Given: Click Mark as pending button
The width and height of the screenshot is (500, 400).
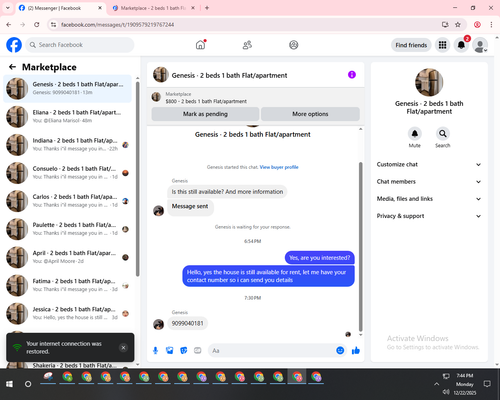Looking at the screenshot, I should tap(205, 114).
